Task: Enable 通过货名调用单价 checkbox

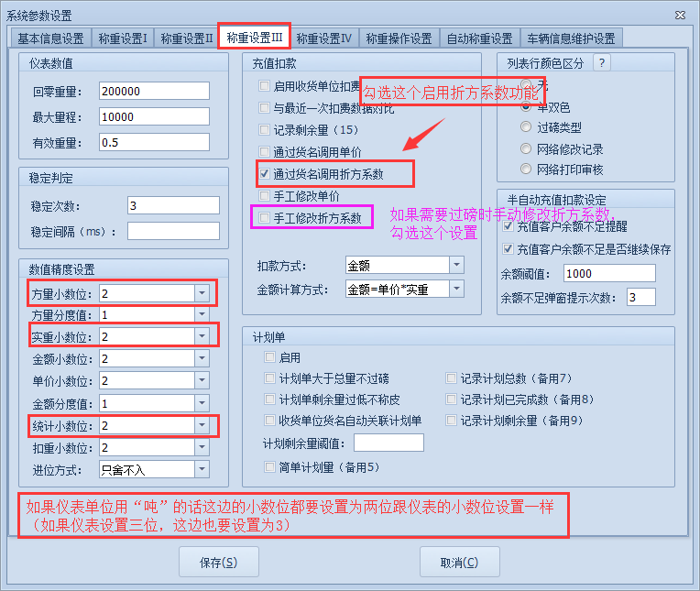Action: 264,152
